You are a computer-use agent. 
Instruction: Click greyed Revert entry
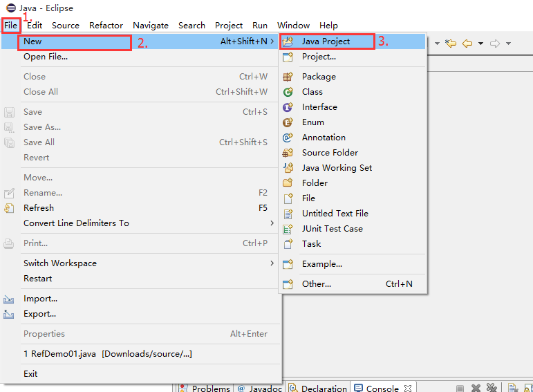click(141, 158)
